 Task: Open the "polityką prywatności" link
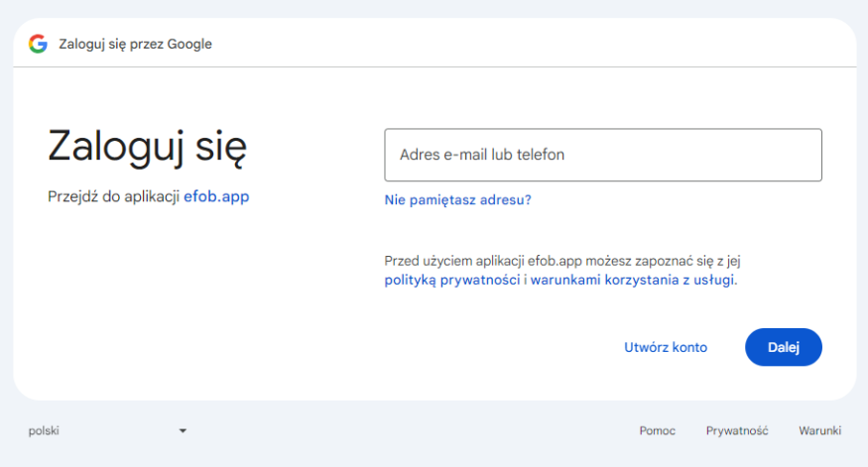click(452, 281)
